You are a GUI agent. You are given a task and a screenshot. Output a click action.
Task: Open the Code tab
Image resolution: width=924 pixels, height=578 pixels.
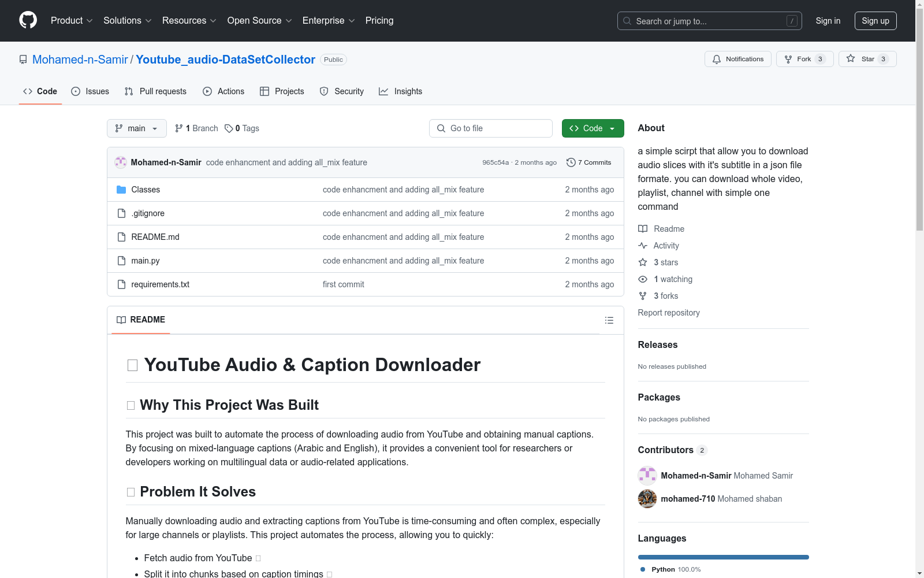(x=40, y=91)
